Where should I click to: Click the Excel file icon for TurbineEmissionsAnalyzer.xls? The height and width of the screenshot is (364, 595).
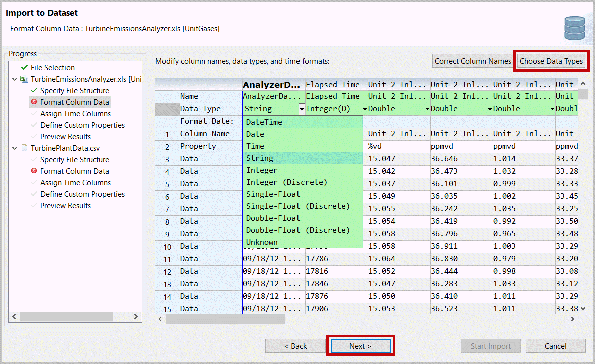coord(24,79)
